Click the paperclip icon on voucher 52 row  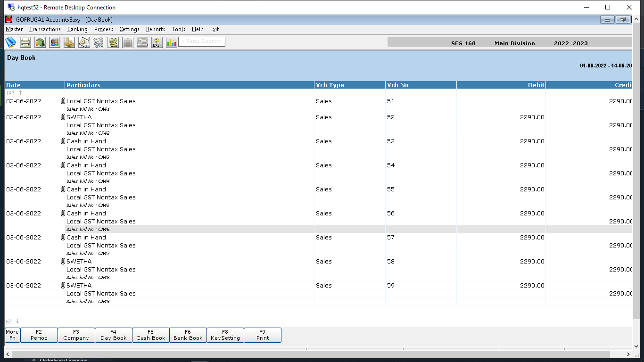pyautogui.click(x=63, y=117)
